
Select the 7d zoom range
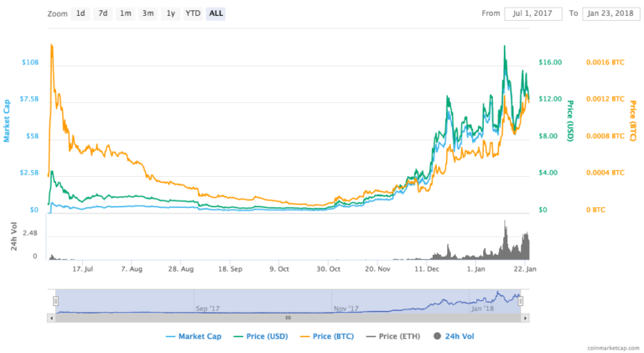(x=102, y=13)
